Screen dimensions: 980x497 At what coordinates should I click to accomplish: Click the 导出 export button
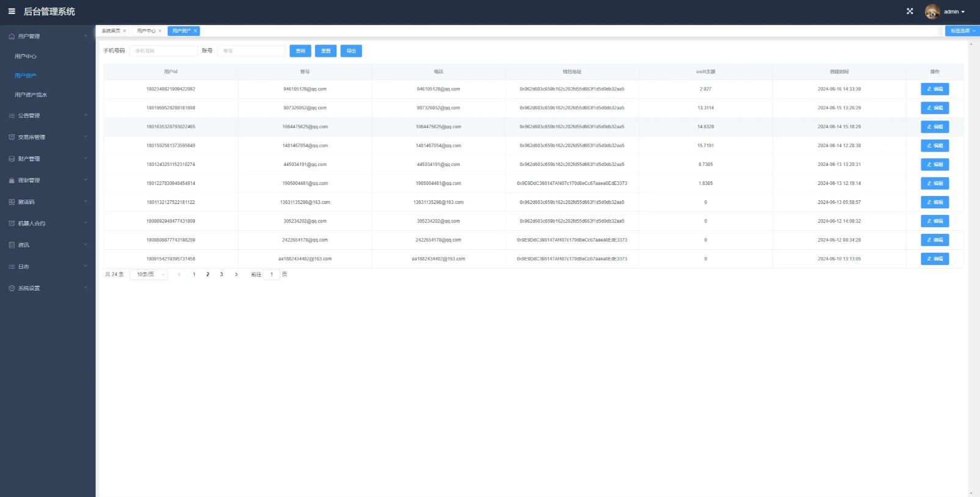click(351, 51)
